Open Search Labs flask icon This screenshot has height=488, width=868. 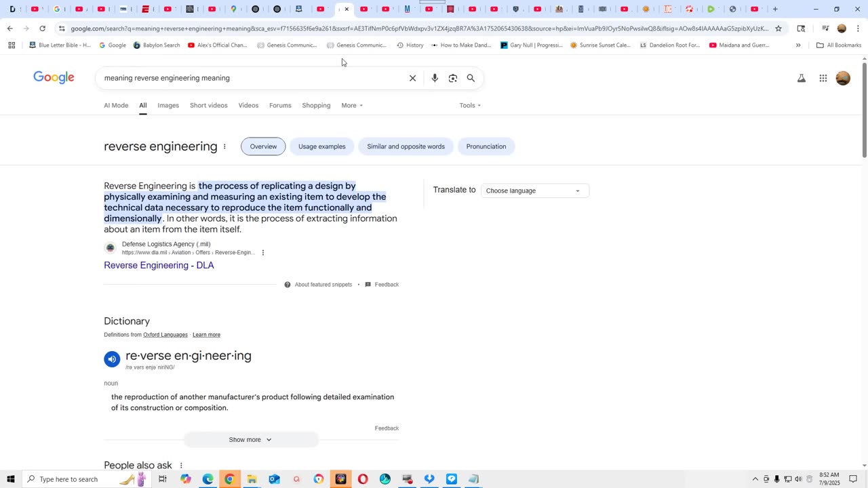tap(802, 78)
